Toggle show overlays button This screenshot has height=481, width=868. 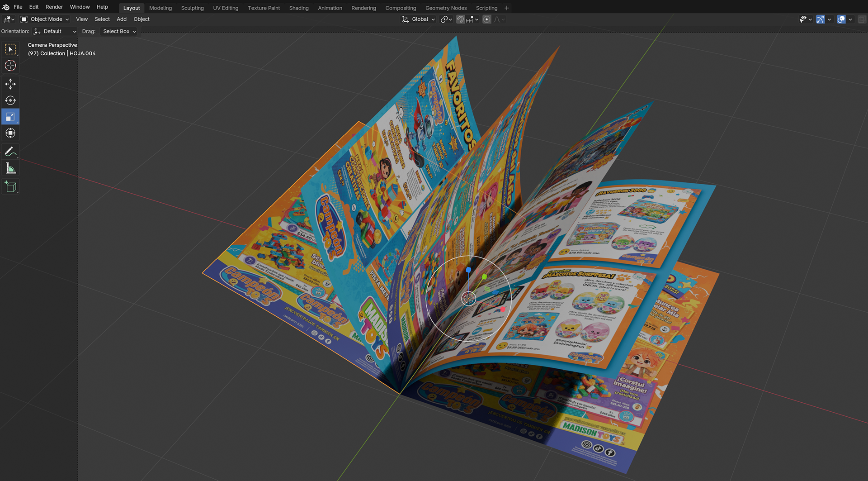click(841, 19)
